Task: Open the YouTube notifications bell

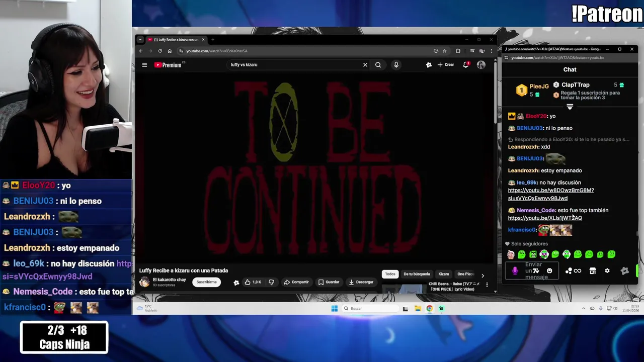Action: click(466, 65)
